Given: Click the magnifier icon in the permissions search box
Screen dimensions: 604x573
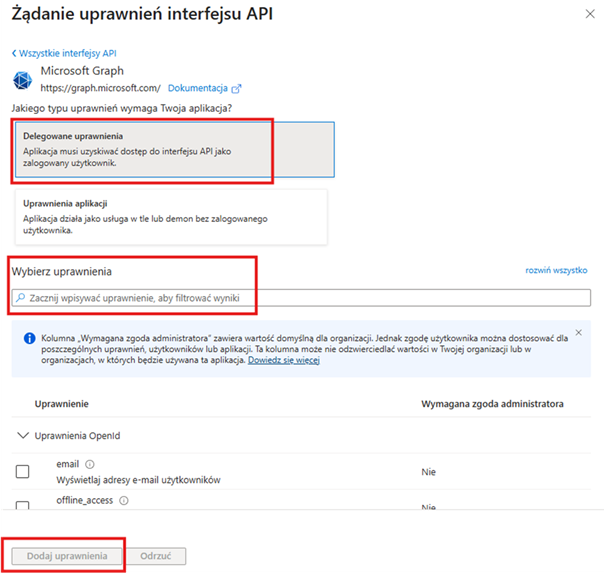Looking at the screenshot, I should (x=21, y=298).
